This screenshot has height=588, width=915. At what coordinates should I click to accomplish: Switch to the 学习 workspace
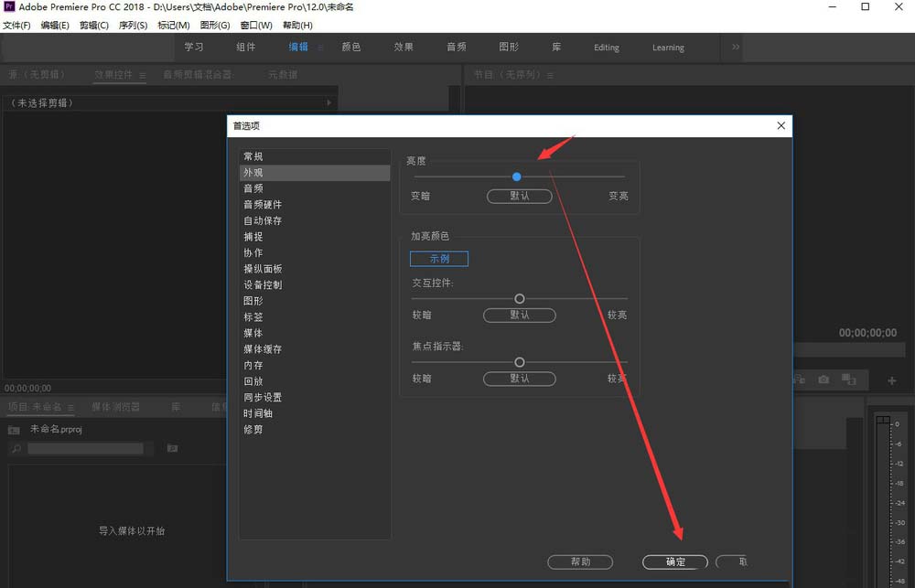194,48
